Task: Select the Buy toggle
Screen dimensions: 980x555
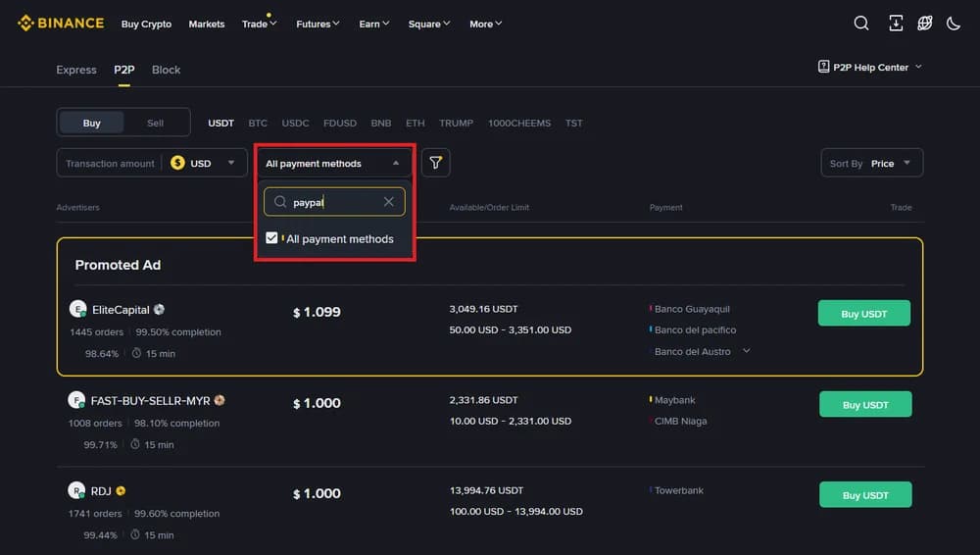Action: tap(91, 123)
